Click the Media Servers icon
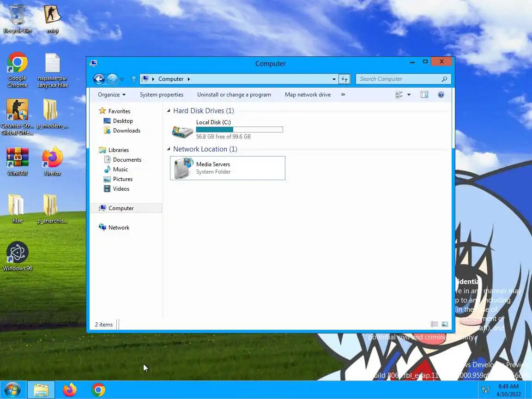The image size is (532, 399). click(x=183, y=168)
